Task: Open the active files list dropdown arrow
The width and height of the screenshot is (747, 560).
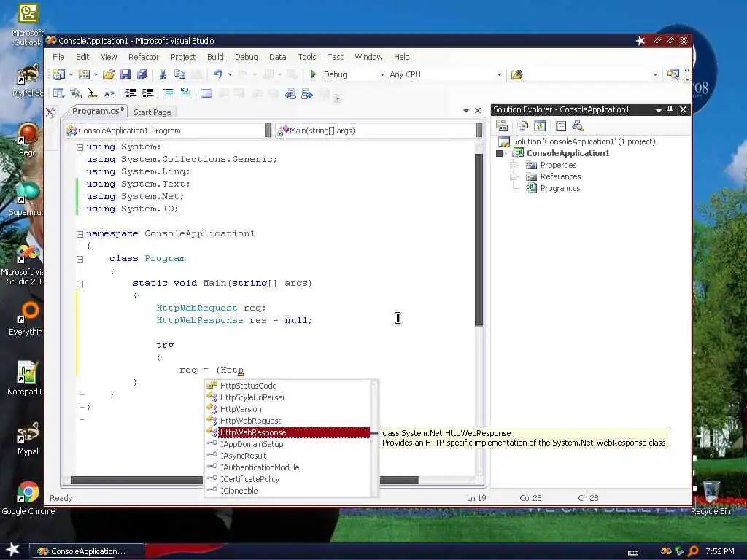Action: 466,111
